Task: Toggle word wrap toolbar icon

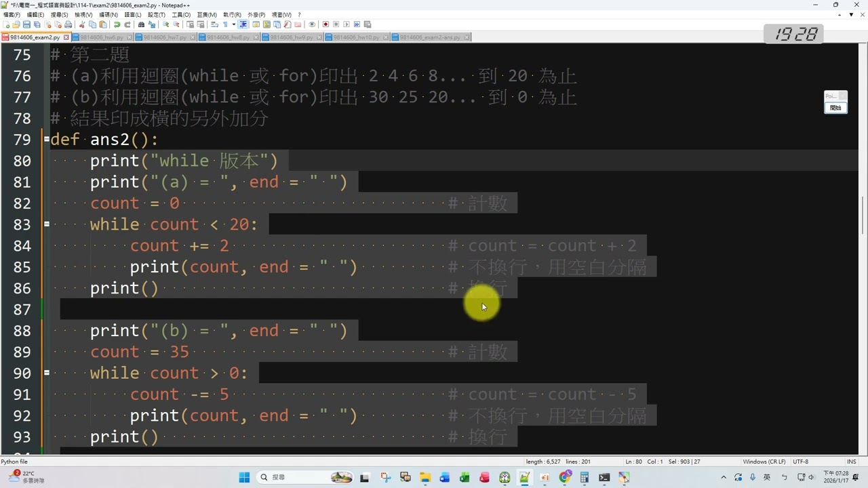Action: pos(214,24)
